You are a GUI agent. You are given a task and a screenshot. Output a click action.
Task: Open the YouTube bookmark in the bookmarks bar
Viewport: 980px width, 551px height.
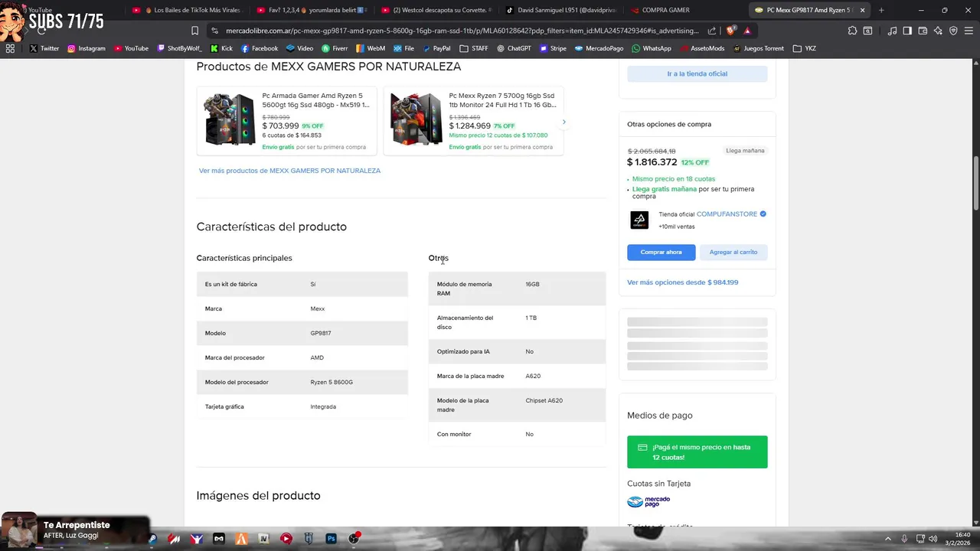[131, 48]
